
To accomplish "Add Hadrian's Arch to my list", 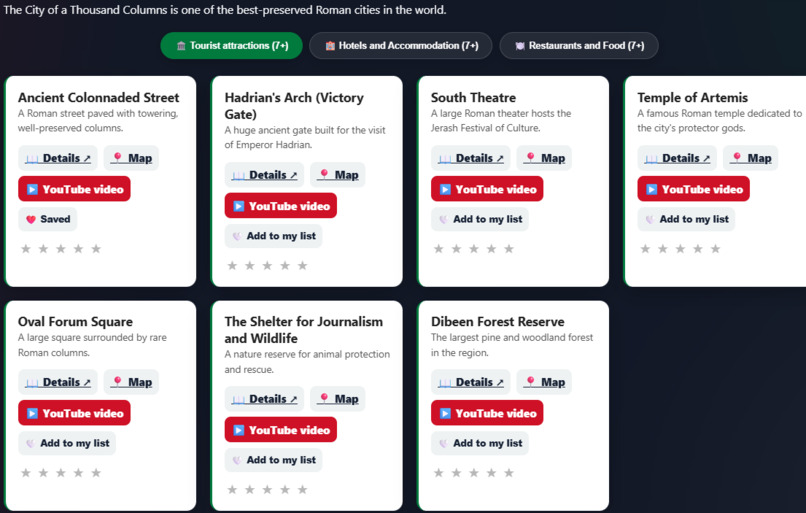I will tap(273, 236).
